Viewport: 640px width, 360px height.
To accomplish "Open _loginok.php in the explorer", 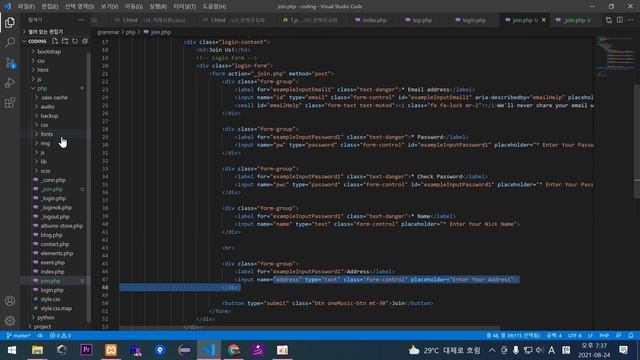I will pyautogui.click(x=56, y=207).
